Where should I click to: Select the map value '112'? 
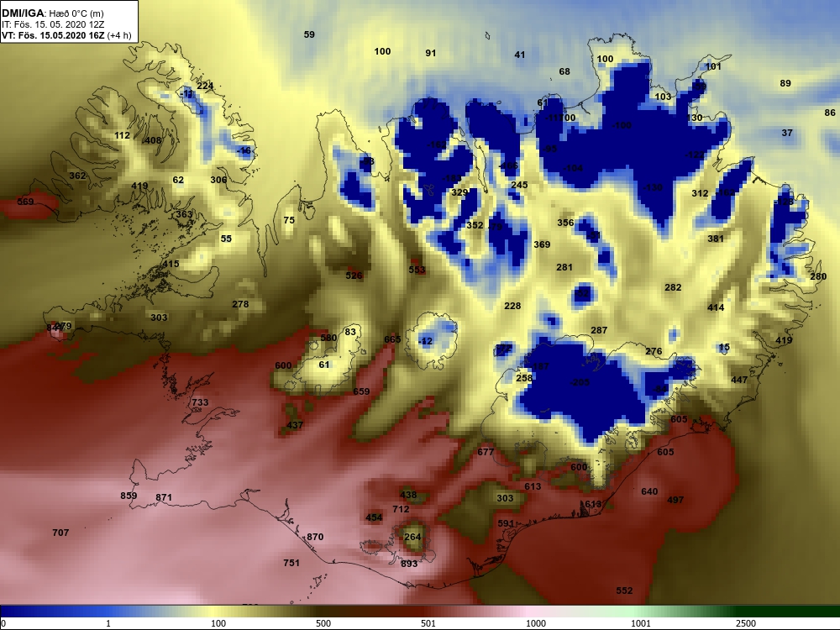[122, 135]
